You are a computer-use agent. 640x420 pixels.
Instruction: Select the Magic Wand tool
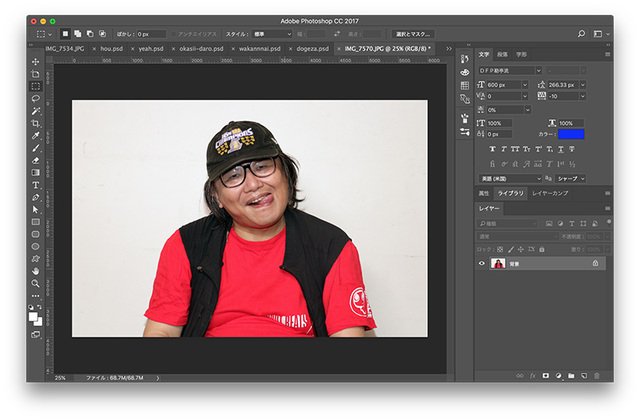pos(36,111)
